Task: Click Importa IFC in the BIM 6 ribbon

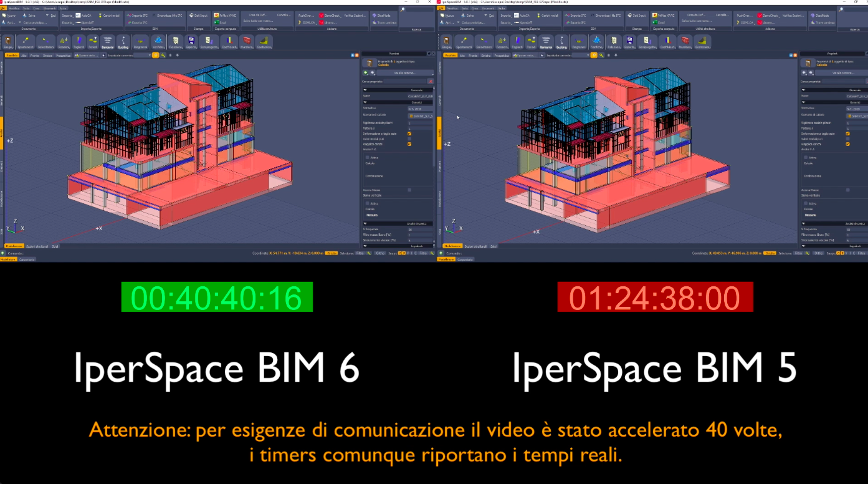Action: click(x=138, y=15)
